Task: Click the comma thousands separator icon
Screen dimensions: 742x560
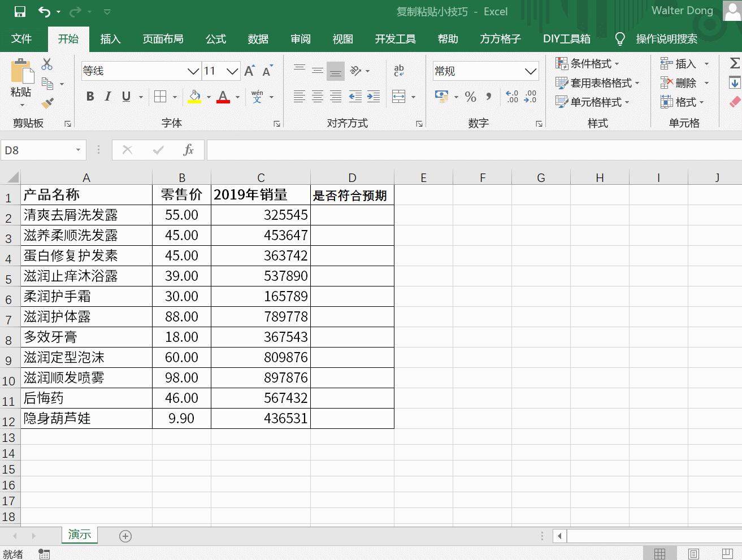Action: [x=489, y=97]
